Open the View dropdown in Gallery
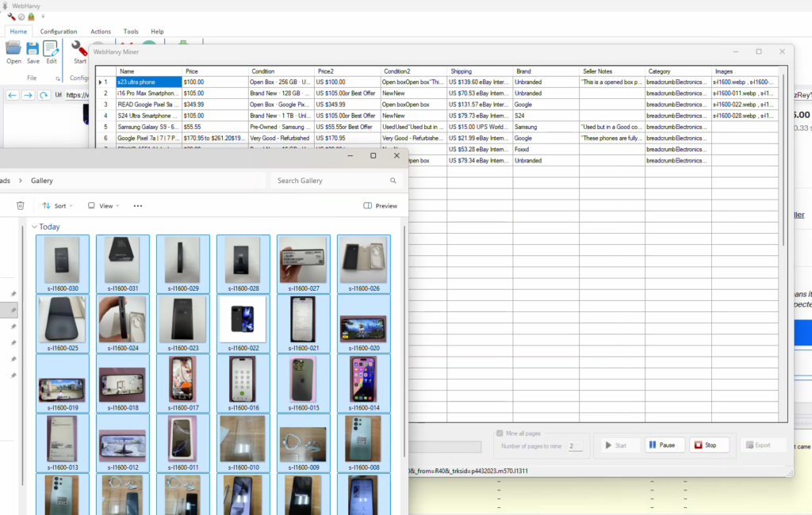The image size is (812, 515). tap(103, 206)
